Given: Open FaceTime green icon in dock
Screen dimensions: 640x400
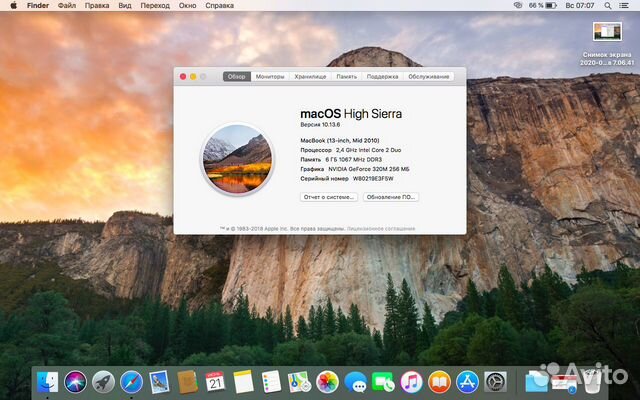Looking at the screenshot, I should [x=383, y=382].
